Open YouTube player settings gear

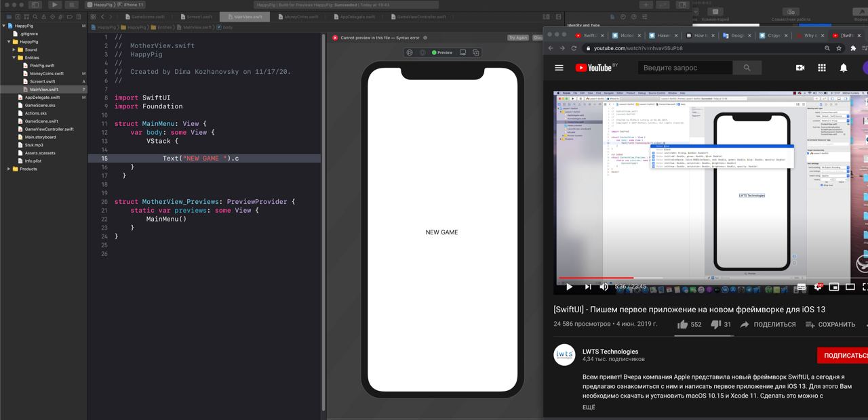818,287
